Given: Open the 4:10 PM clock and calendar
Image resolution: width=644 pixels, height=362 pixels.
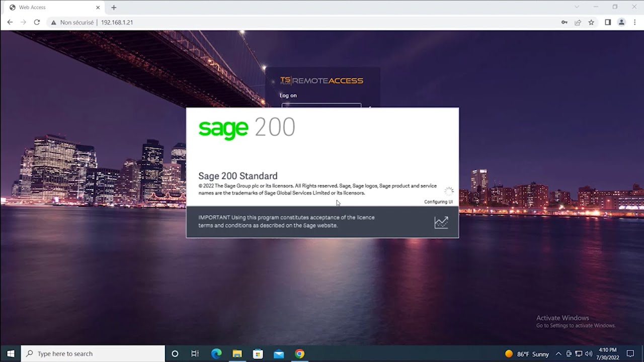Looking at the screenshot, I should [608, 353].
